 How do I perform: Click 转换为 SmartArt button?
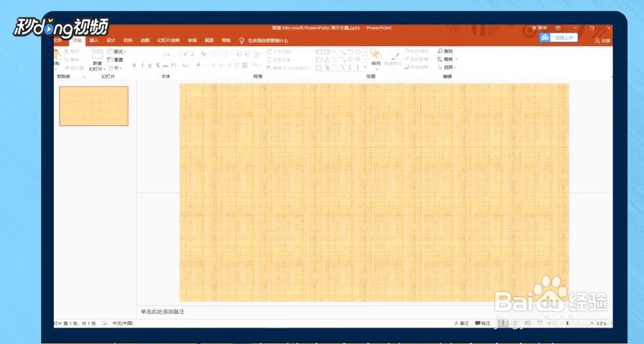click(x=288, y=68)
